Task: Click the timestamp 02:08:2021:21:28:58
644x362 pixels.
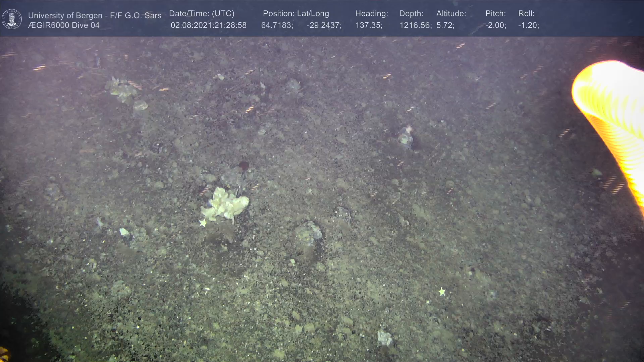Action: click(x=208, y=25)
